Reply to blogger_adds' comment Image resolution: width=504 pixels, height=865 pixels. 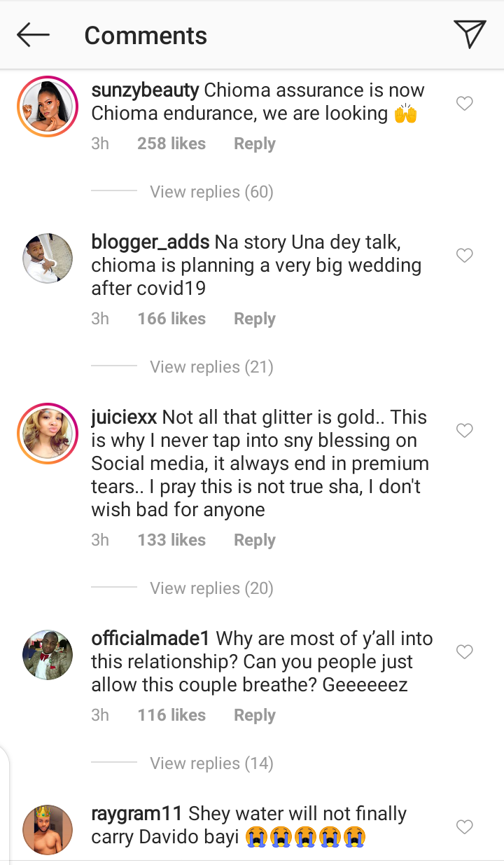pos(255,319)
